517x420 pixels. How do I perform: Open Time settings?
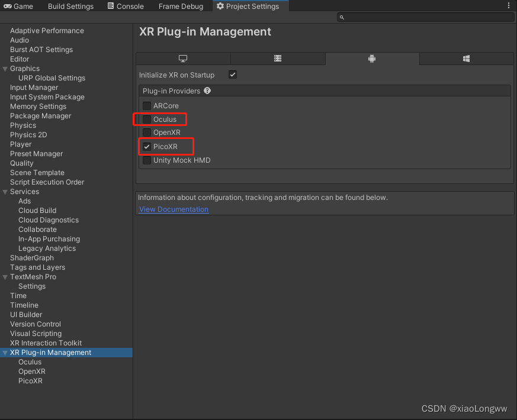tap(18, 296)
